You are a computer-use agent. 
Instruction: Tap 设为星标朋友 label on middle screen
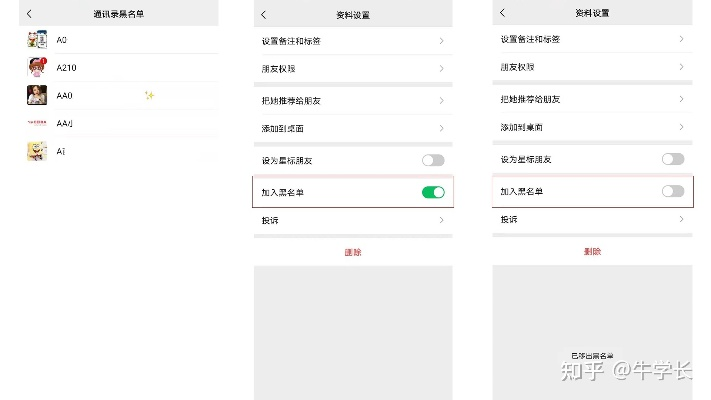point(287,161)
